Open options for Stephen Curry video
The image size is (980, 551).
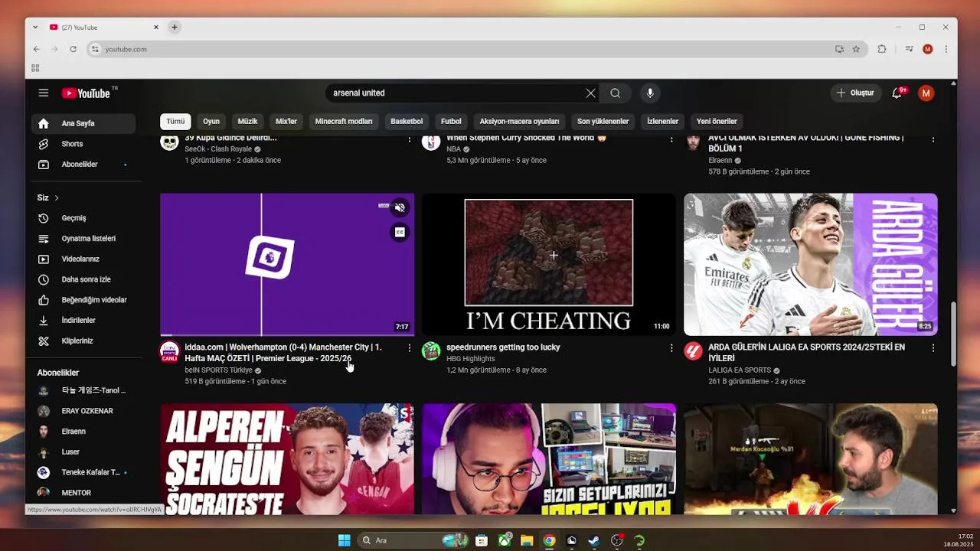671,139
